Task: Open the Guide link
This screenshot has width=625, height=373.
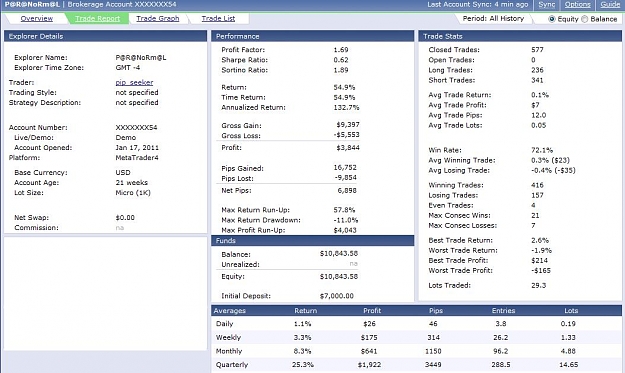Action: 610,4
